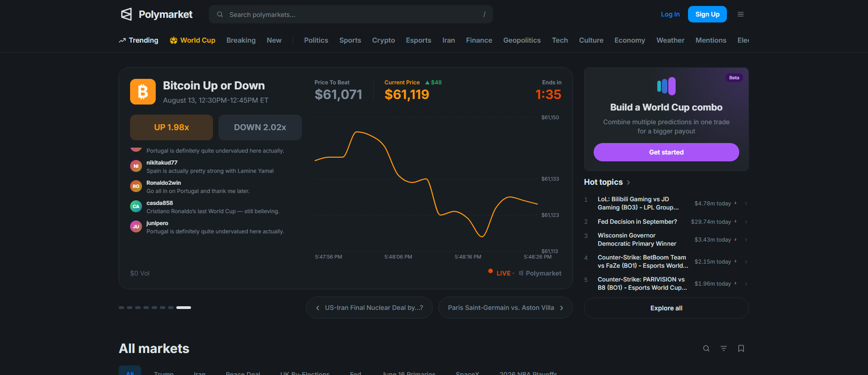Screen dimensions: 868x375
Task: Click nikitakud77's NI avatar
Action: (136, 166)
